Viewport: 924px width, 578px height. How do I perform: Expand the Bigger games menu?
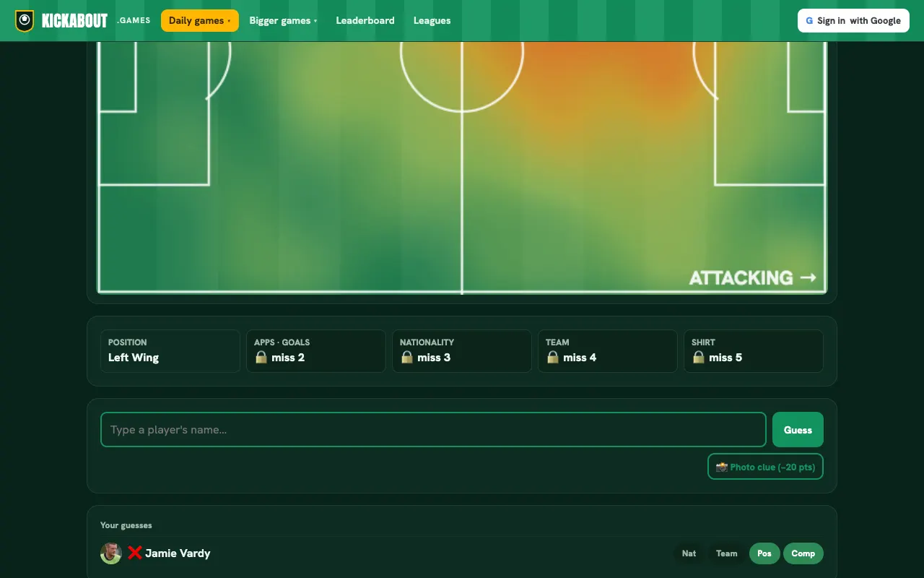283,20
